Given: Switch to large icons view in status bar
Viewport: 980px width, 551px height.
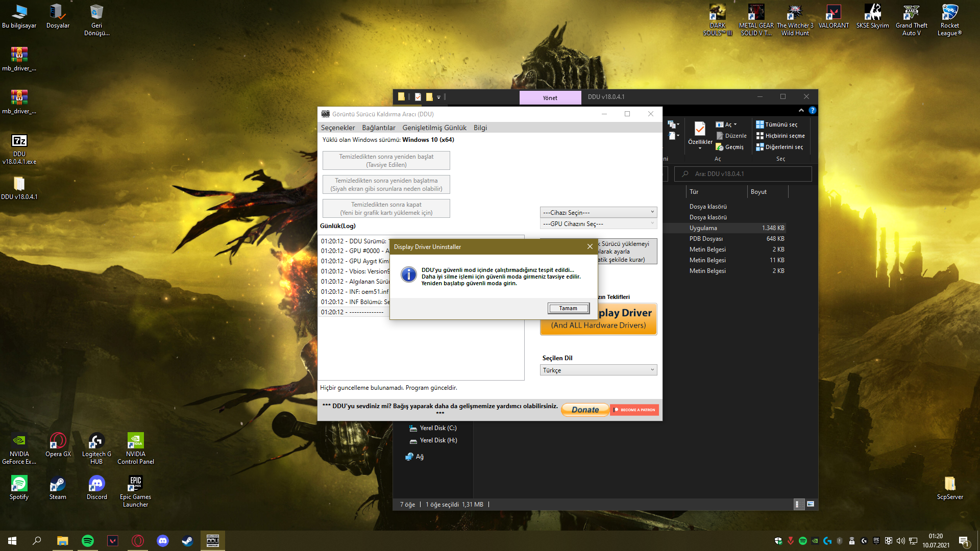Looking at the screenshot, I should (810, 504).
